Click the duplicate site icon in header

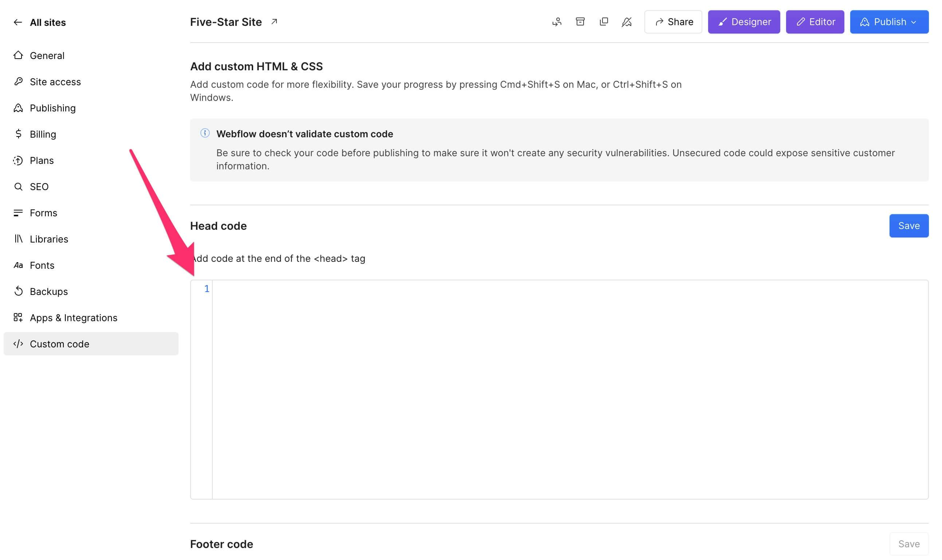pos(604,21)
